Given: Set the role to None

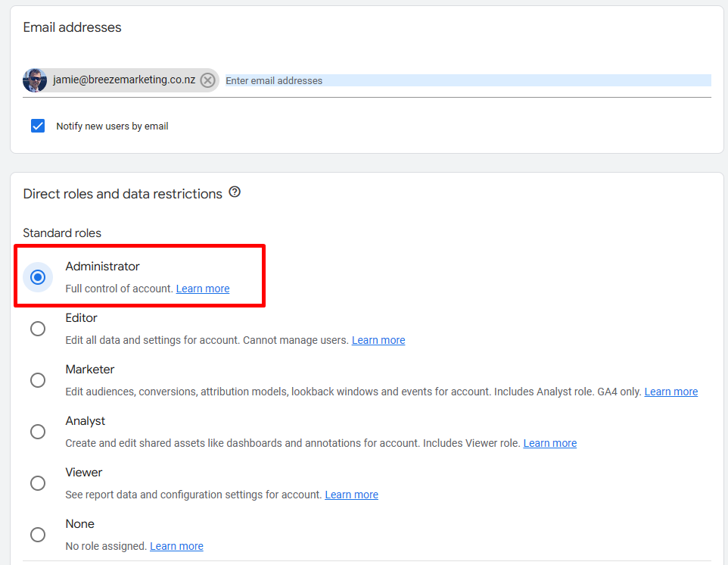Looking at the screenshot, I should (38, 535).
